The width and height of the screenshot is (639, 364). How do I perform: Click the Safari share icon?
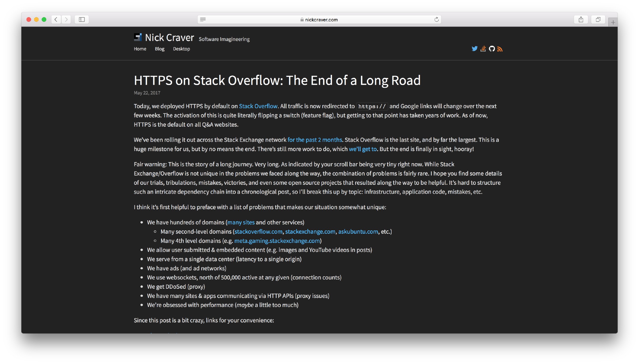coord(581,19)
